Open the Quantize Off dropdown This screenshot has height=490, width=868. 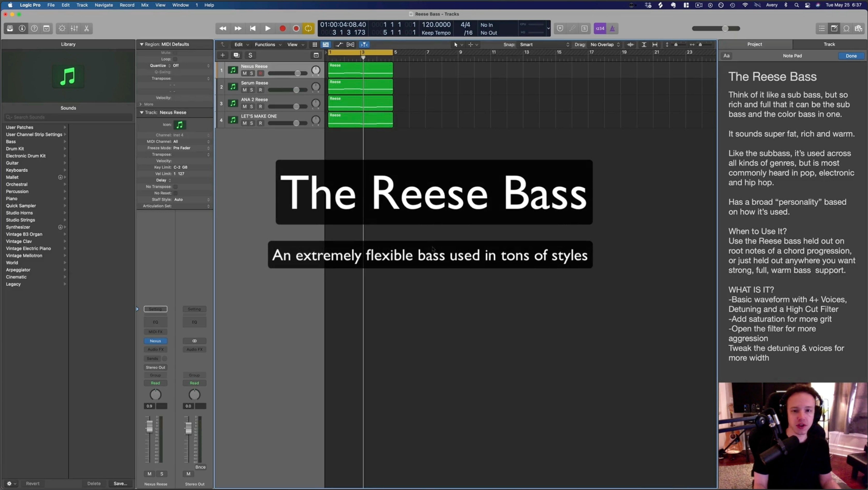click(191, 65)
